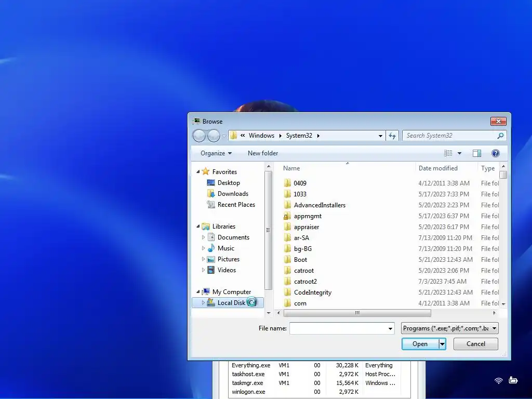This screenshot has height=399, width=532.
Task: Open the File name combo box dropdown
Action: 390,328
